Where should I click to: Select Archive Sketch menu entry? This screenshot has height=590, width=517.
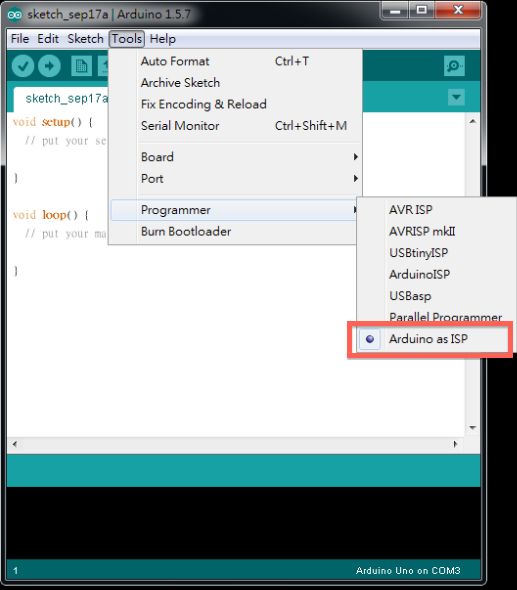[x=235, y=82]
